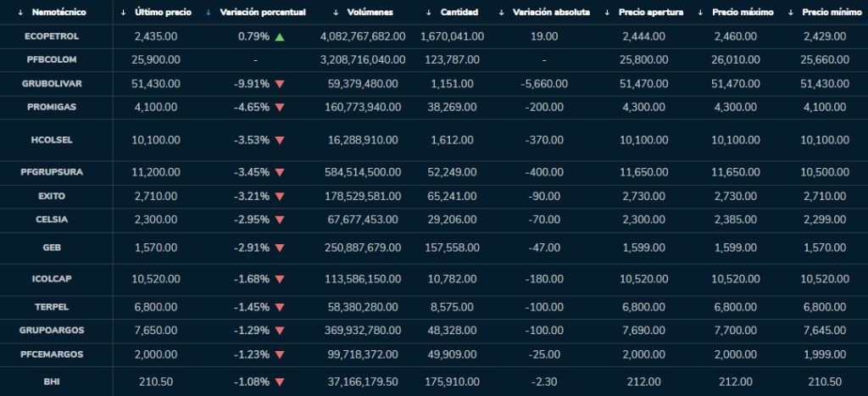This screenshot has height=396, width=868.
Task: Click the Variación porcentual column header
Action: pyautogui.click(x=263, y=12)
